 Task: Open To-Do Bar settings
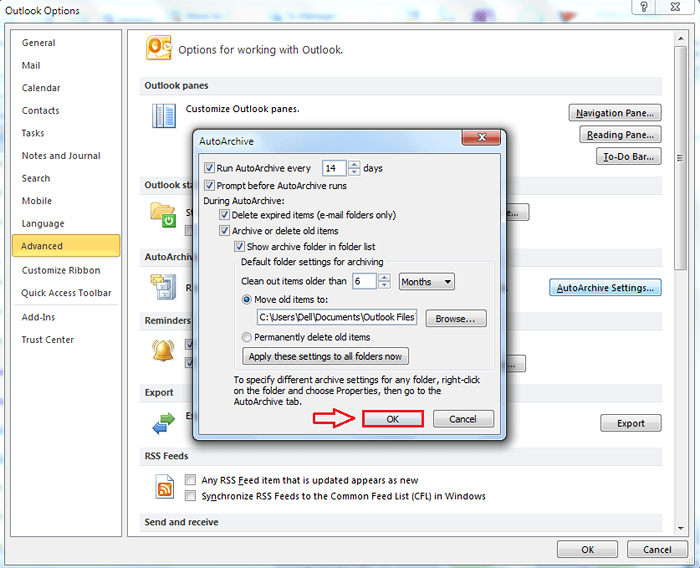(629, 156)
